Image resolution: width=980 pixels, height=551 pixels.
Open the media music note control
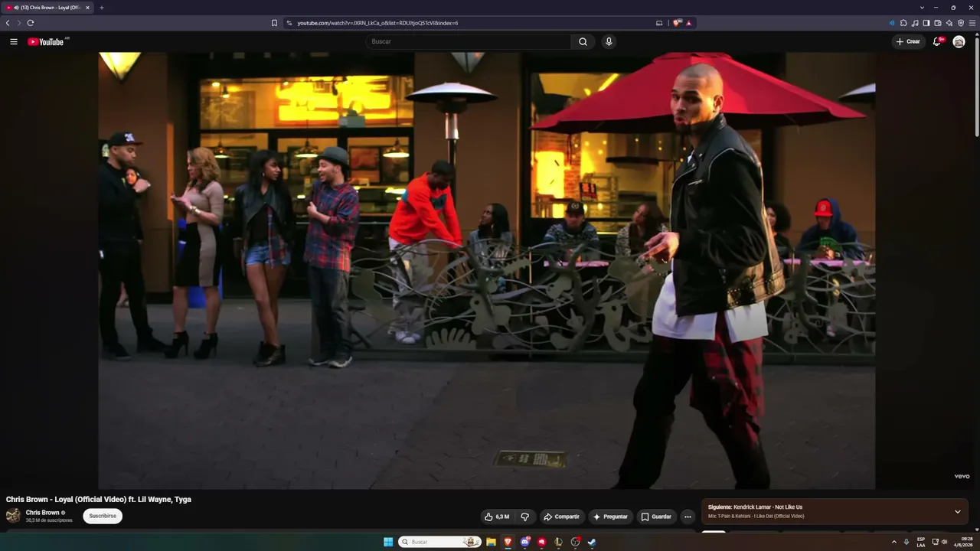click(x=915, y=23)
